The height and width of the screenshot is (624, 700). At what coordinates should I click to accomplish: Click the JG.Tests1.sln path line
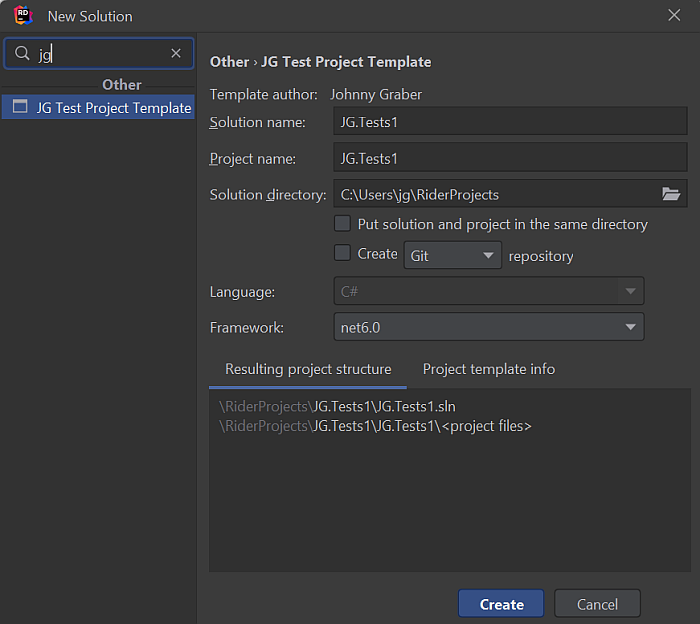(338, 406)
